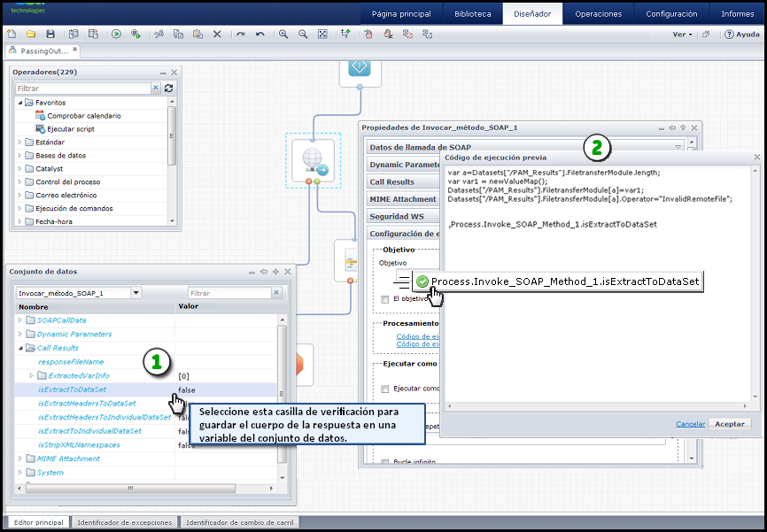Open the Ver dropdown menu
Screen dimensions: 767x532
click(682, 34)
